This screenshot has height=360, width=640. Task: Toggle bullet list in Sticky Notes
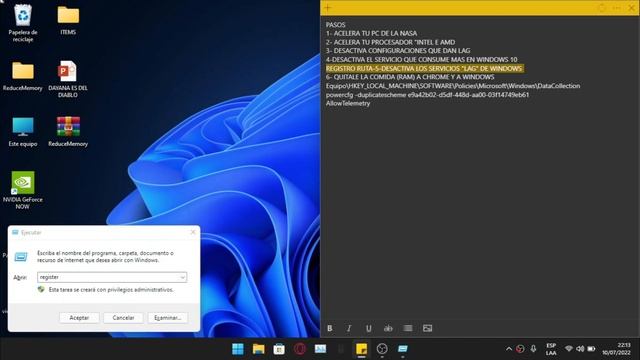(x=408, y=328)
